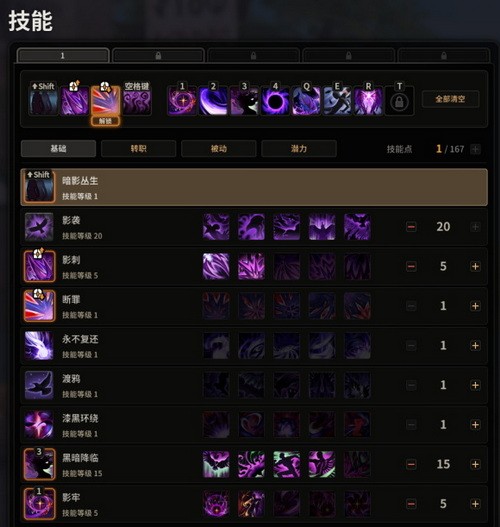This screenshot has height=527, width=500.
Task: Click the black hole skill in slot 4
Action: pyautogui.click(x=275, y=100)
